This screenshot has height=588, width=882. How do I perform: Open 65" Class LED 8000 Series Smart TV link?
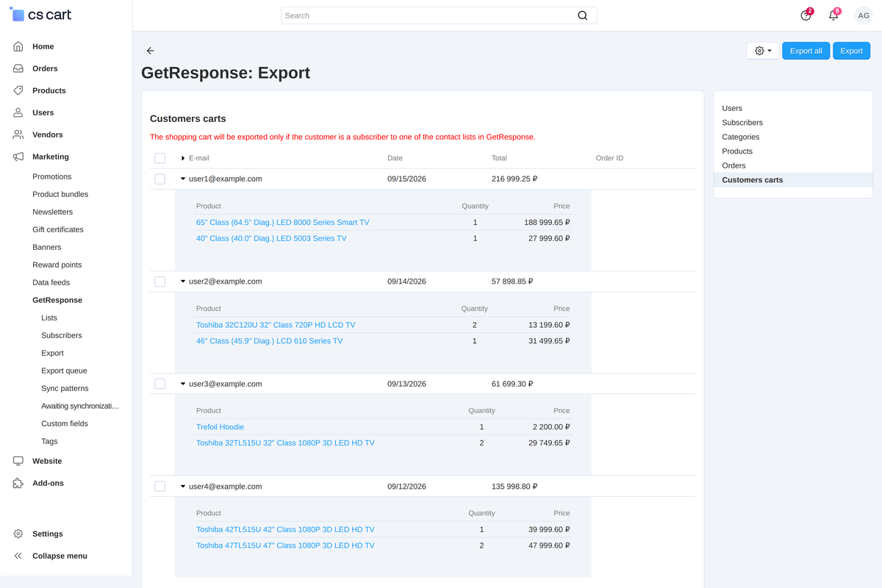(x=283, y=222)
